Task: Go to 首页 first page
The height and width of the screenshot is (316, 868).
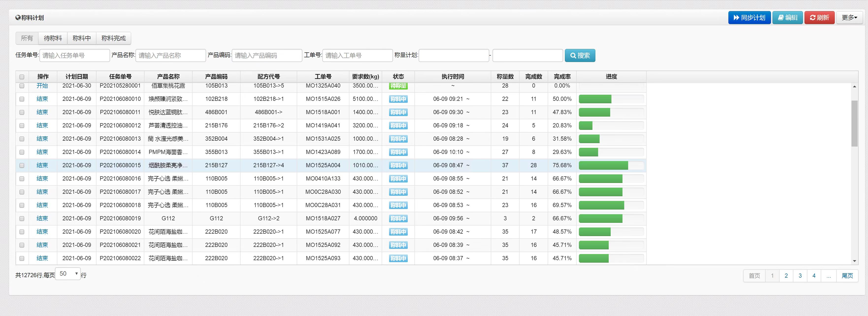Action: 754,276
